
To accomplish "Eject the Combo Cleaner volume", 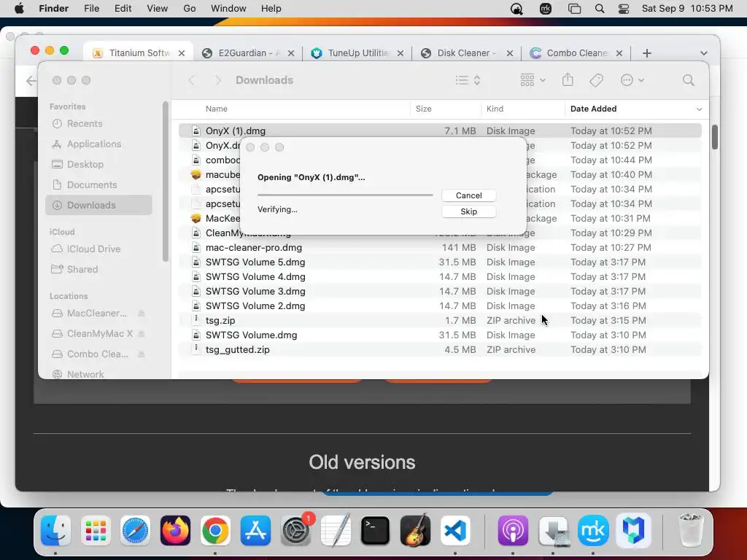I will tap(142, 354).
